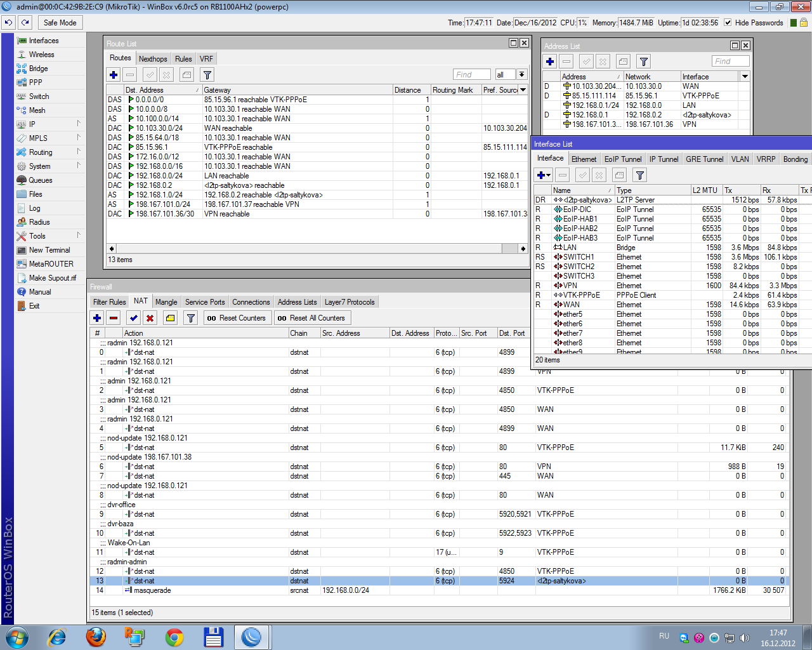This screenshot has height=650, width=812.
Task: Click the comment icon in Route List toolbar
Action: tap(187, 75)
